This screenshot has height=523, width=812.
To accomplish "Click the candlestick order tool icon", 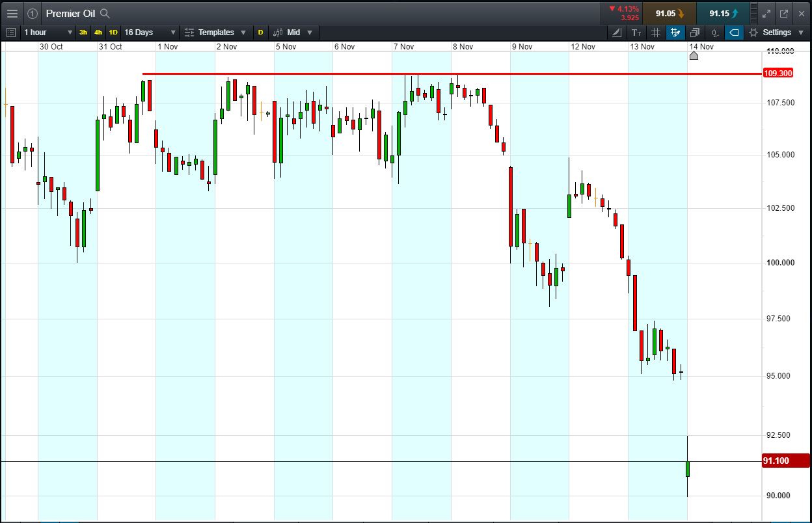I will (714, 32).
